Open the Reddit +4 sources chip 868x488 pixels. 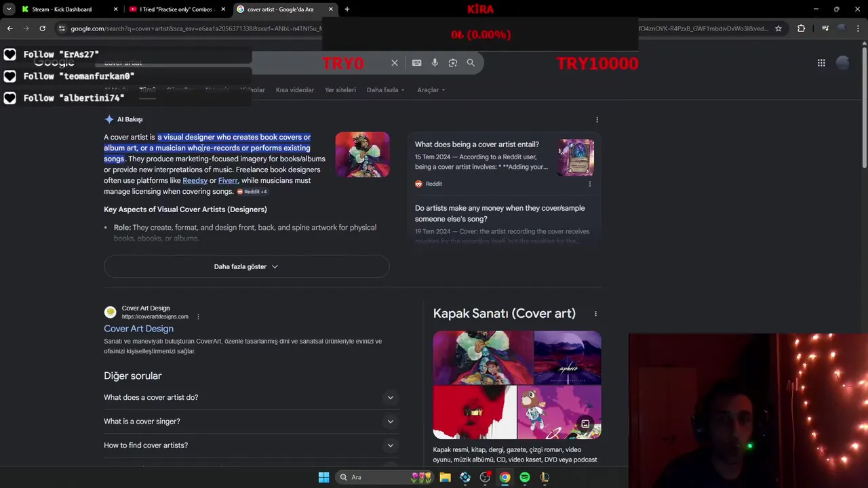point(252,192)
